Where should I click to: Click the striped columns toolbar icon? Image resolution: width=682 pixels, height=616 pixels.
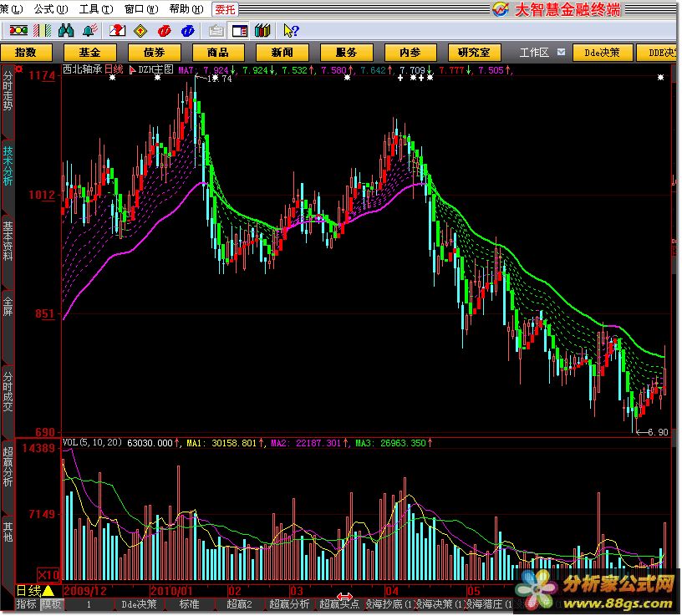[43, 30]
